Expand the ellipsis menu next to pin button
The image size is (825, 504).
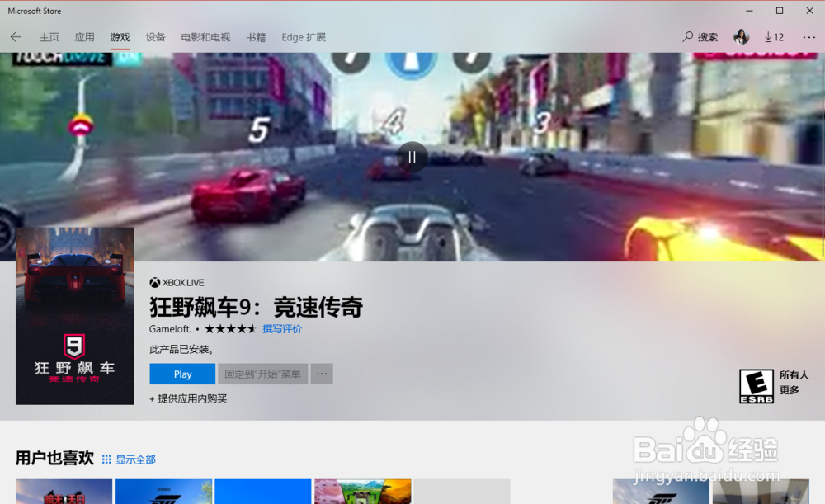(322, 374)
